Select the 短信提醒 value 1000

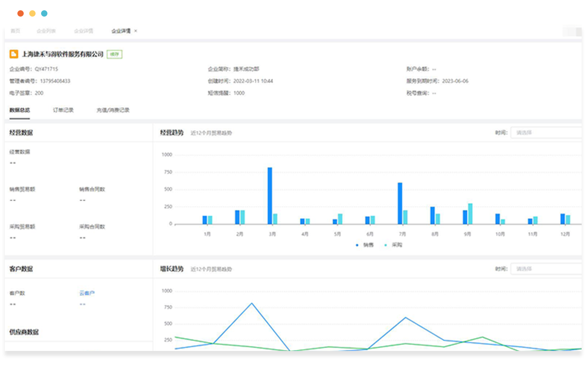point(239,93)
